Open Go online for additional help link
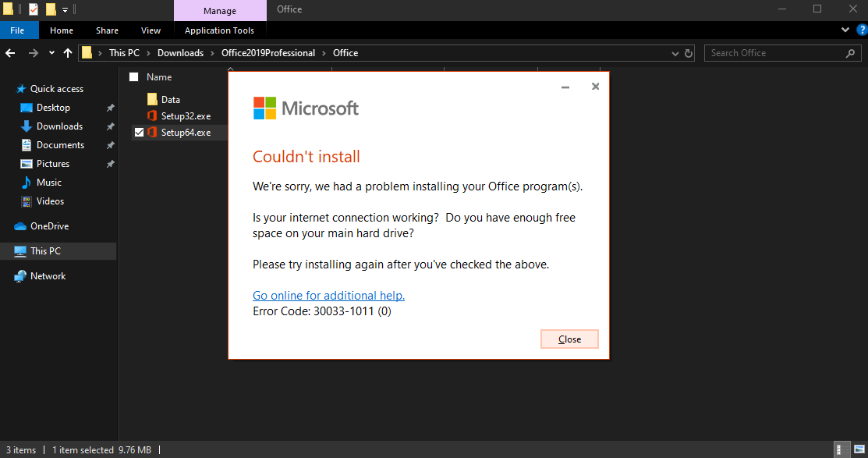This screenshot has width=868, height=458. 329,295
